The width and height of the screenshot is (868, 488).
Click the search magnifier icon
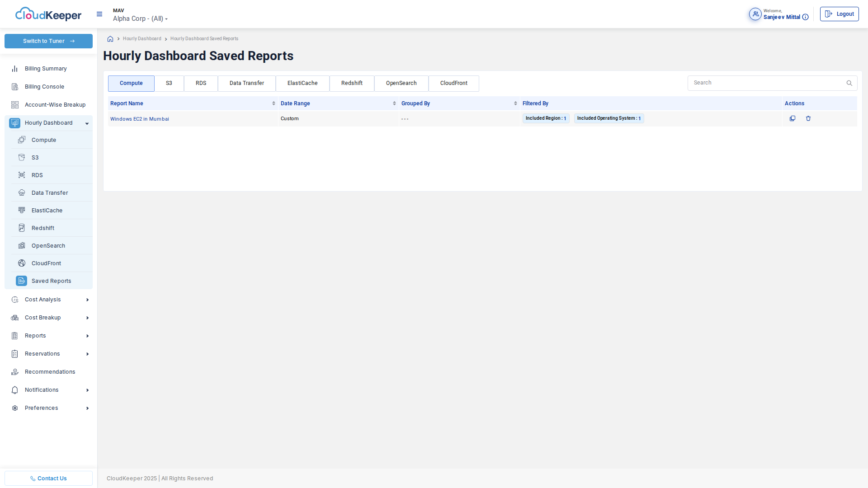click(x=849, y=83)
